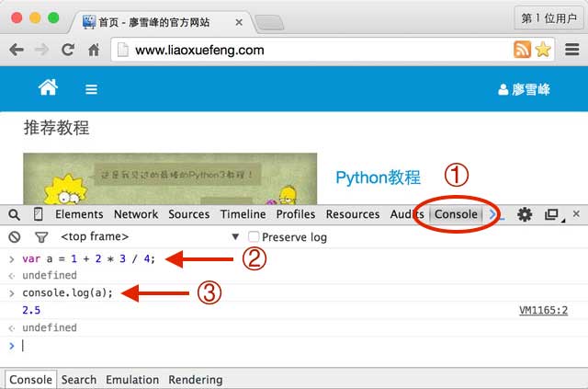This screenshot has width=588, height=389.
Task: Bookmark page with the star icon
Action: pos(542,51)
